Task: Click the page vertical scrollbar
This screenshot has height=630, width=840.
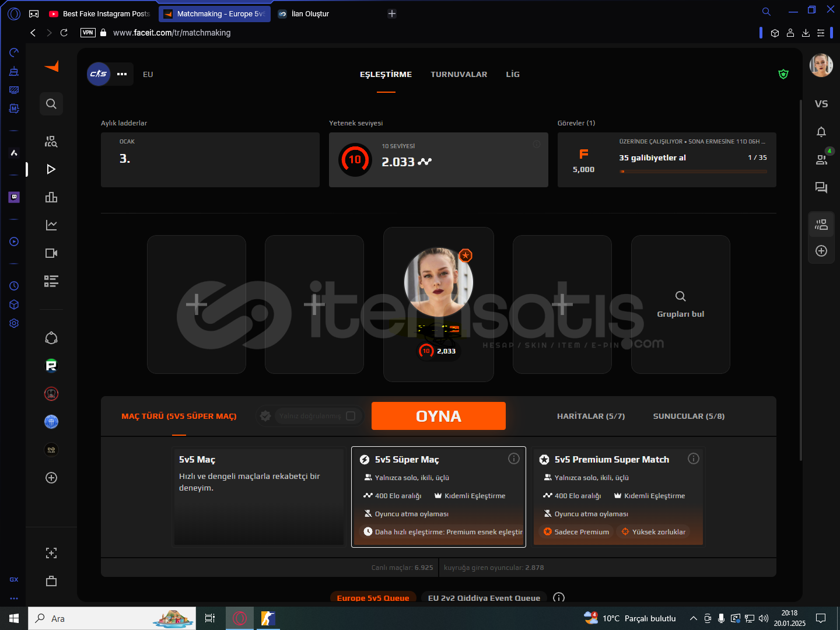Action: (800, 280)
